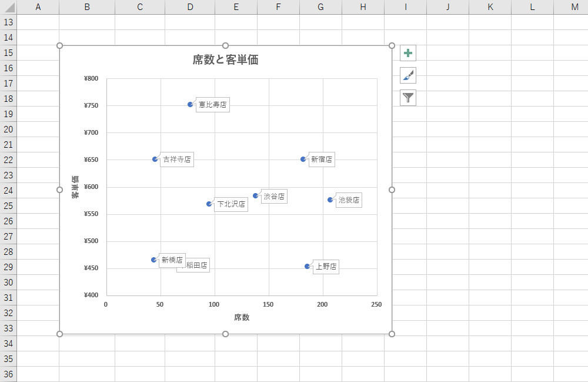Click the 池袋店 data label
Image resolution: width=588 pixels, height=382 pixels.
coord(349,200)
